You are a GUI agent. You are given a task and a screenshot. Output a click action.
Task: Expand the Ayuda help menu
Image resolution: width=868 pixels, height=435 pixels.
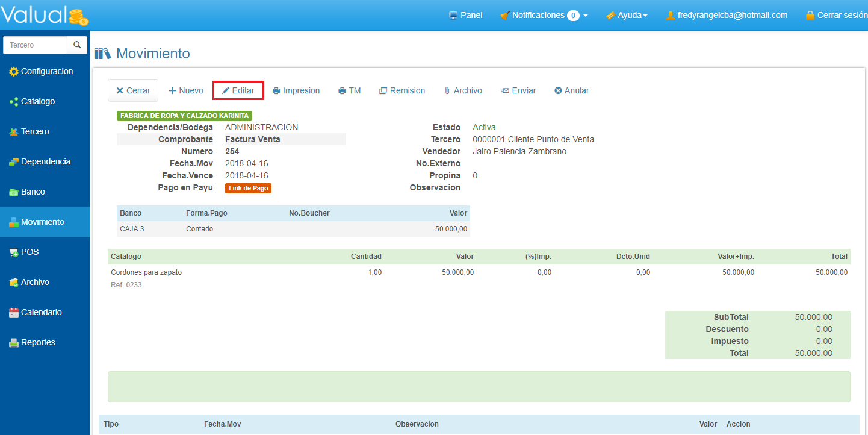click(627, 15)
